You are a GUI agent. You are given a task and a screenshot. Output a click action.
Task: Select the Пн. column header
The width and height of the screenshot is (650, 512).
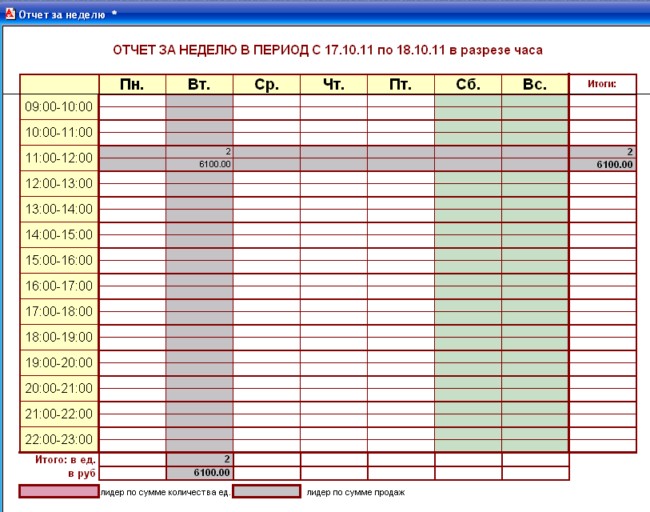[x=132, y=85]
